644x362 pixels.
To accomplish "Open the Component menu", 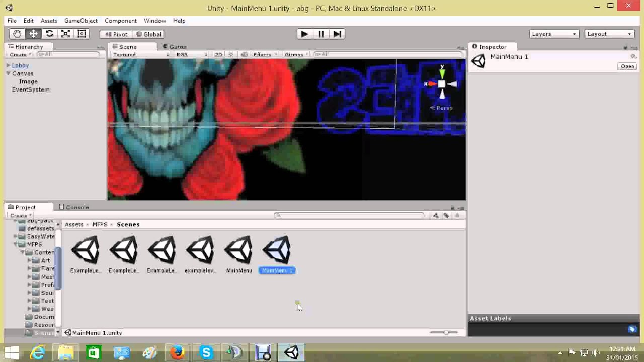I will pyautogui.click(x=121, y=21).
